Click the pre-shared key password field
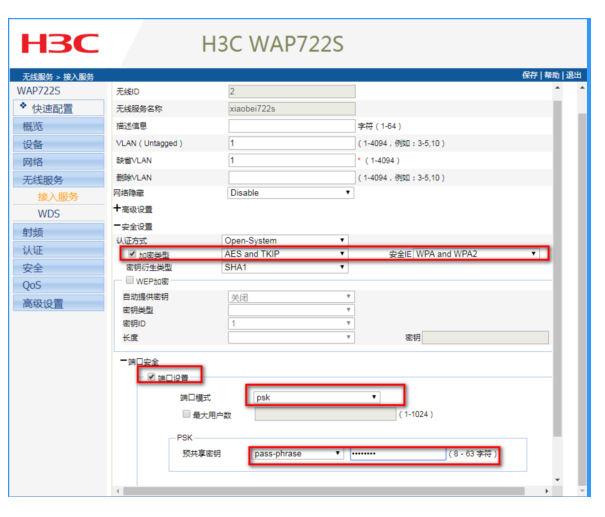 pyautogui.click(x=398, y=454)
